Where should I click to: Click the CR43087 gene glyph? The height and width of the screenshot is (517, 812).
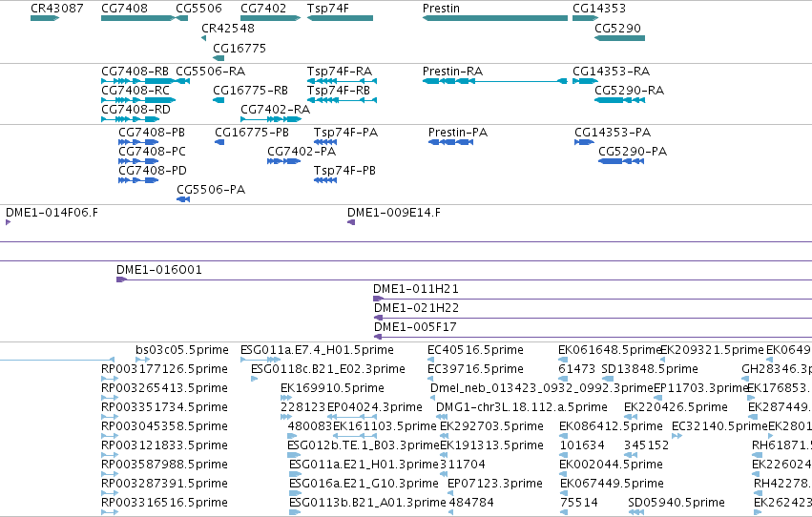click(45, 18)
